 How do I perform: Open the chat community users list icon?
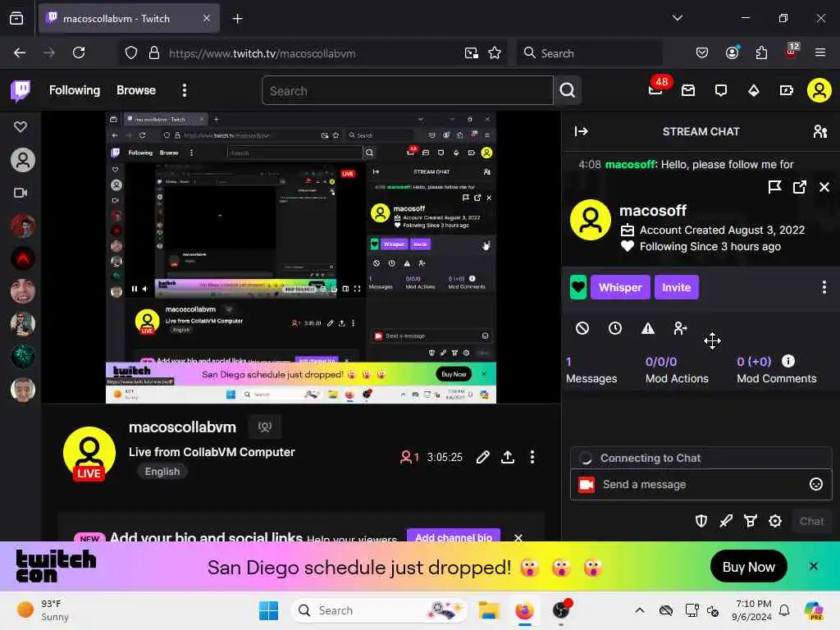(819, 131)
